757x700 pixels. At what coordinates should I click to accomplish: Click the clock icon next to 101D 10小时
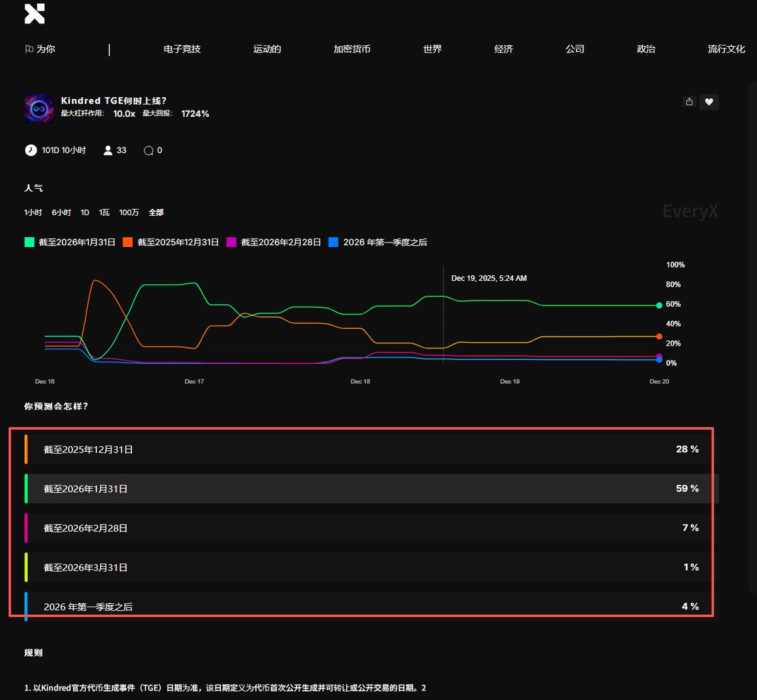[x=30, y=150]
